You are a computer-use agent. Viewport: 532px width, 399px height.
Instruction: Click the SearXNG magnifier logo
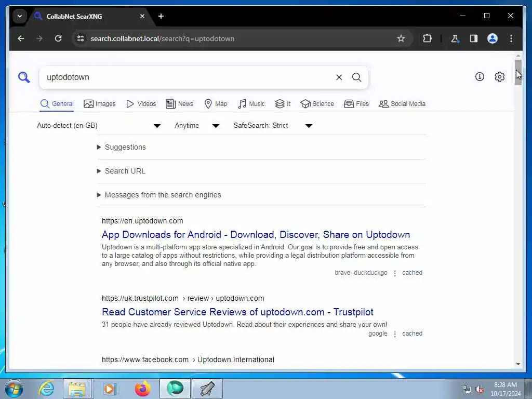click(x=24, y=77)
